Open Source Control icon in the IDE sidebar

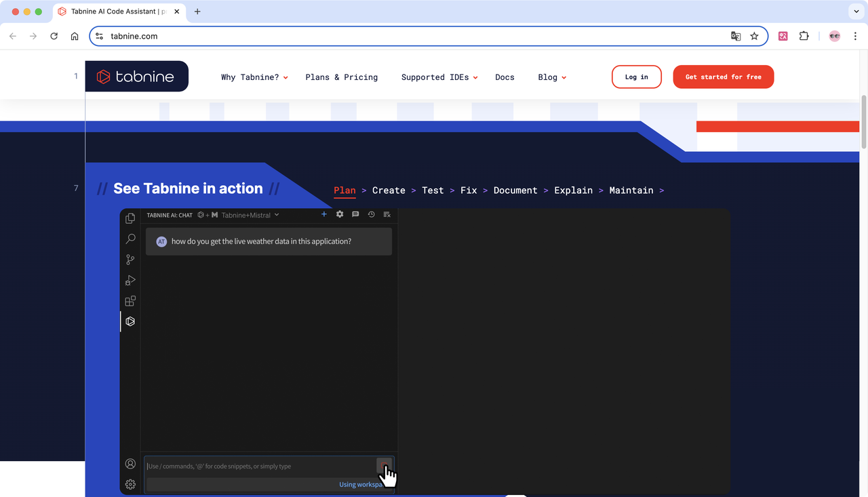[130, 260]
